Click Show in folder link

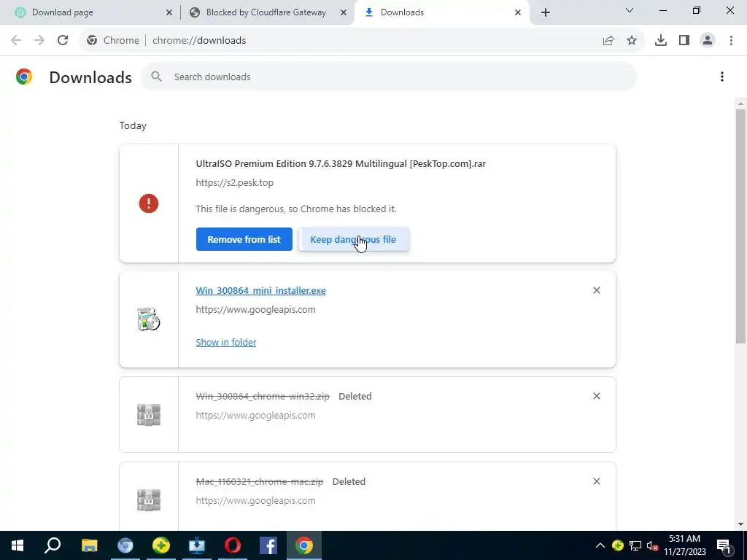point(226,343)
